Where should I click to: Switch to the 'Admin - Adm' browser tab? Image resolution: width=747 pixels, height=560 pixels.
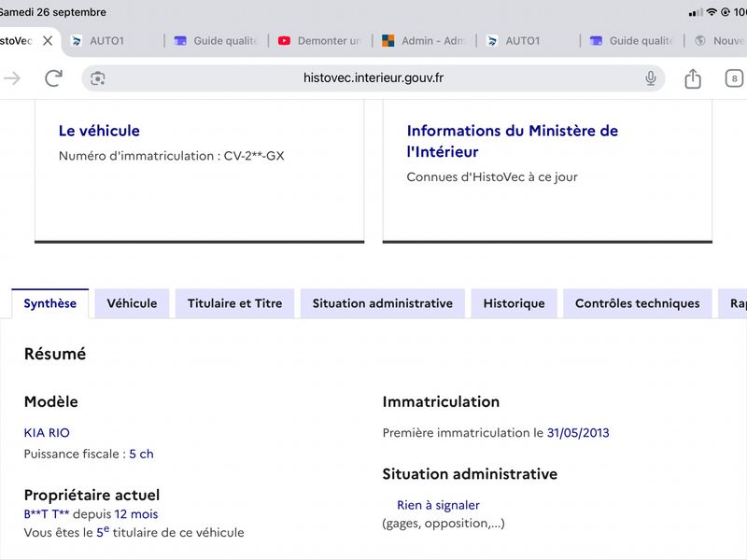424,41
